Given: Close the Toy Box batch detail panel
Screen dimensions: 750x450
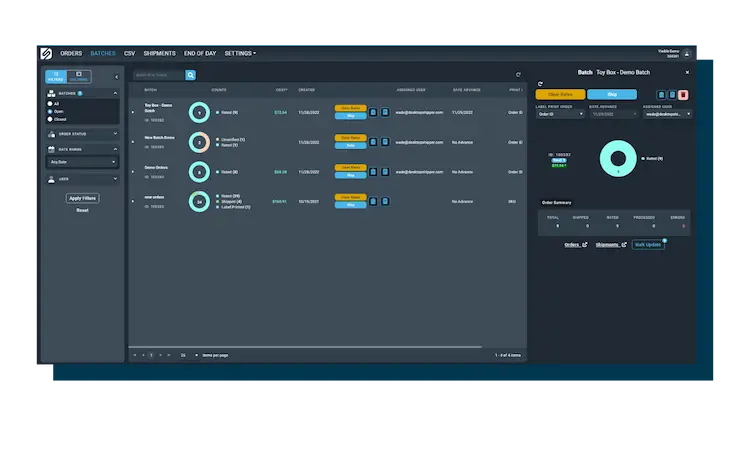Looking at the screenshot, I should pyautogui.click(x=687, y=73).
